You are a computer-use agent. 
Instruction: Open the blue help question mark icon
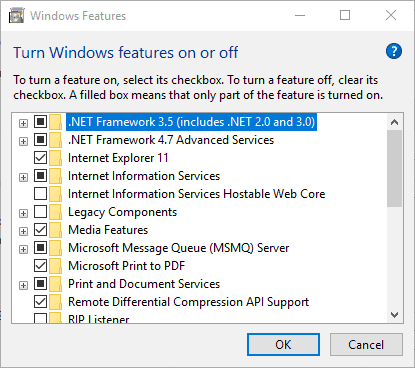[394, 51]
